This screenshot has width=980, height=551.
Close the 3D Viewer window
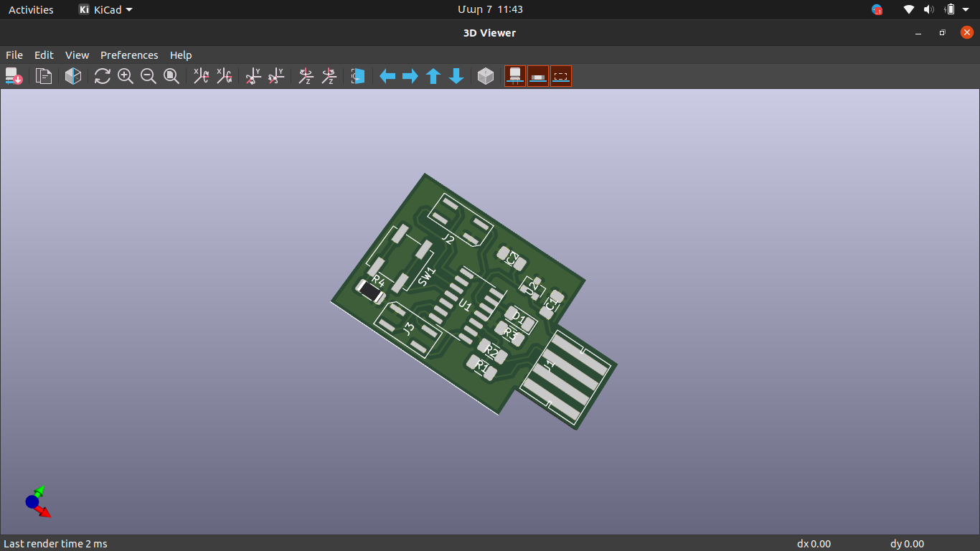967,32
